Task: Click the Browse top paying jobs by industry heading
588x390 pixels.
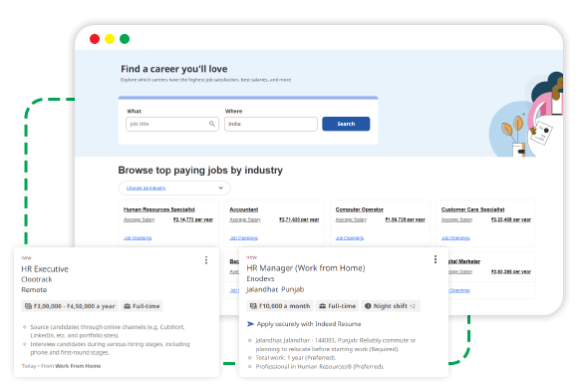Action: coord(200,171)
